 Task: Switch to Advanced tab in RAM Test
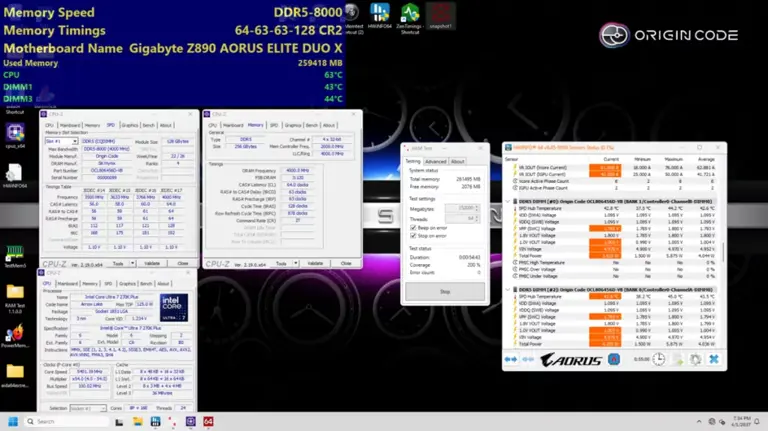point(435,161)
